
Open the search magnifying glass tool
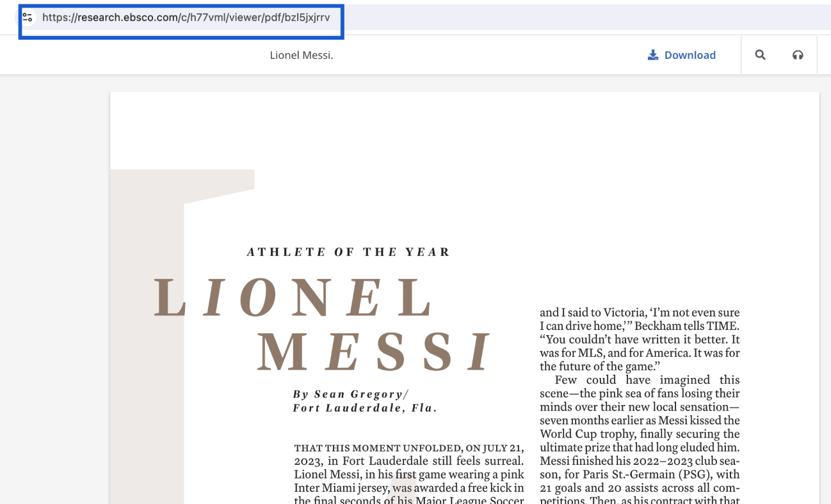coord(760,55)
